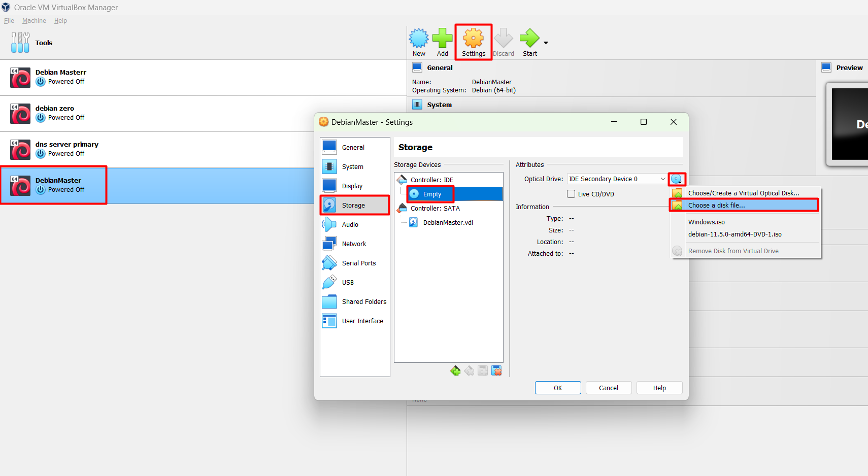The width and height of the screenshot is (868, 476).
Task: Open the Optical Drive device dropdown
Action: click(x=617, y=179)
